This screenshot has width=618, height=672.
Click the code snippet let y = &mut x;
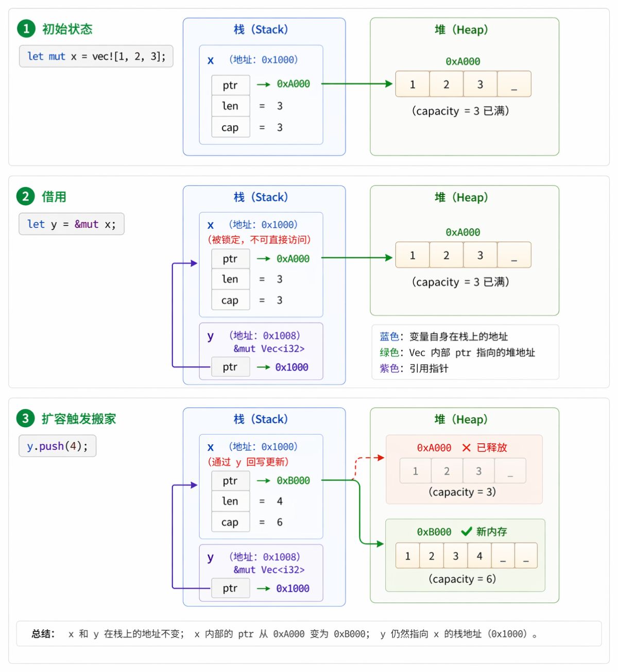coord(71,224)
